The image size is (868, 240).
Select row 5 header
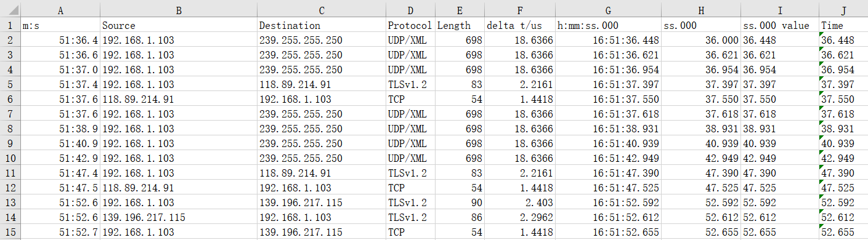(x=10, y=84)
